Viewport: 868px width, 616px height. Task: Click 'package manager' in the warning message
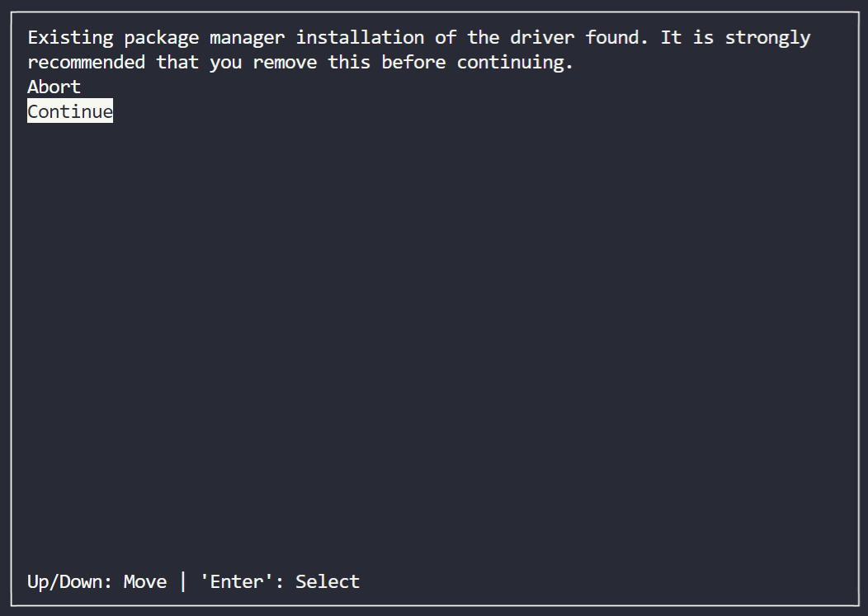point(205,38)
